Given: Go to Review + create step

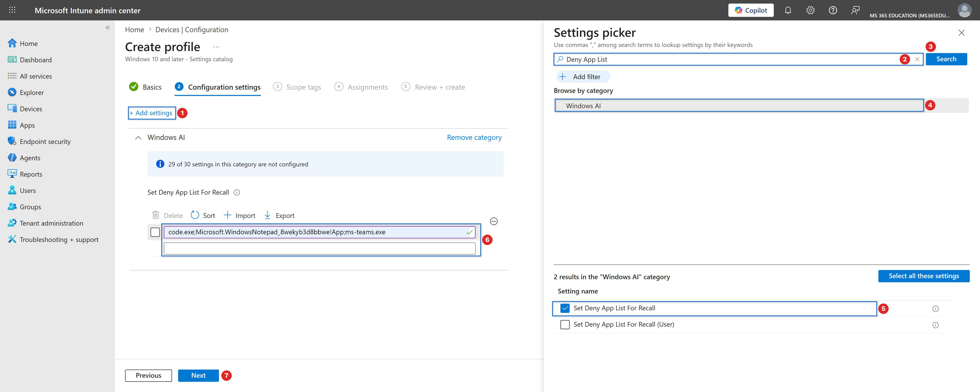Looking at the screenshot, I should coord(433,87).
